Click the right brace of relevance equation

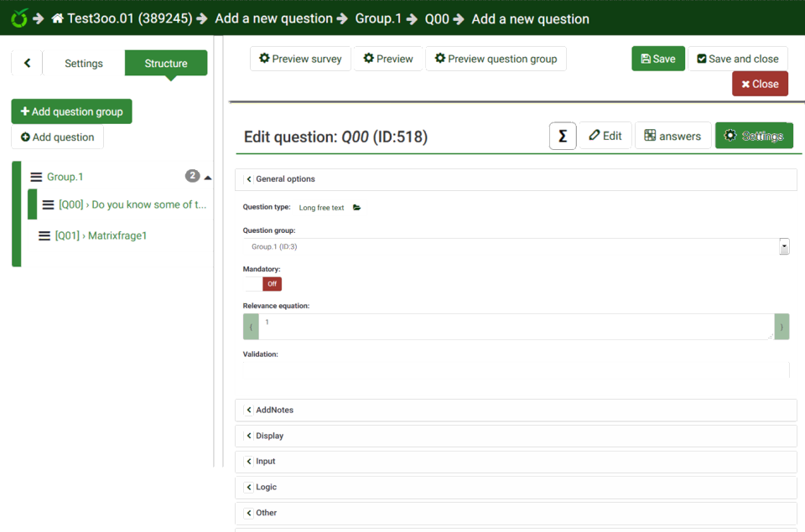[x=782, y=327]
